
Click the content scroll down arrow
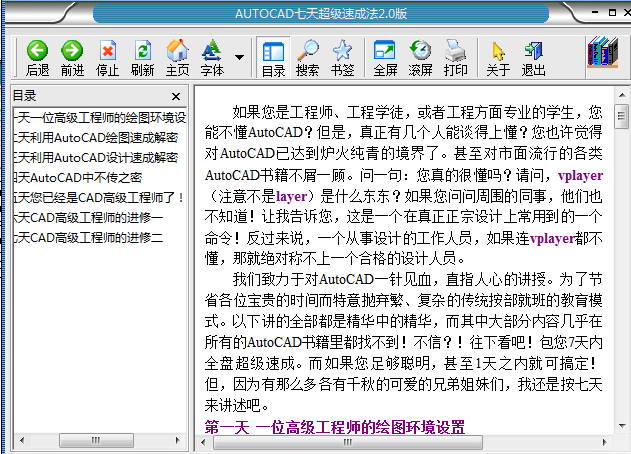(622, 425)
